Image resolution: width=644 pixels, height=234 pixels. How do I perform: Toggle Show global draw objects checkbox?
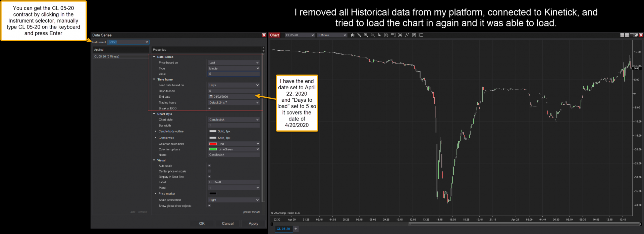(209, 205)
